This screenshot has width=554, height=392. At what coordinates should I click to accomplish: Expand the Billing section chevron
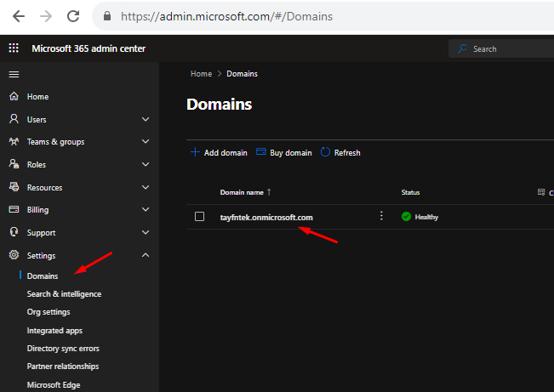tap(146, 210)
